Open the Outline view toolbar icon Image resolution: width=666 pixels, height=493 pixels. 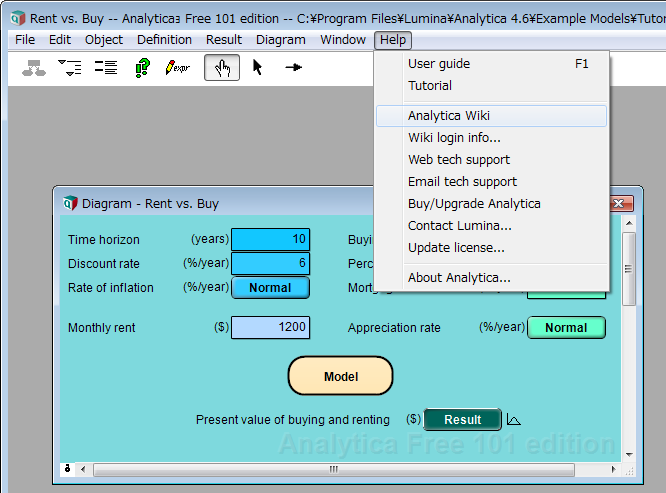(70, 68)
